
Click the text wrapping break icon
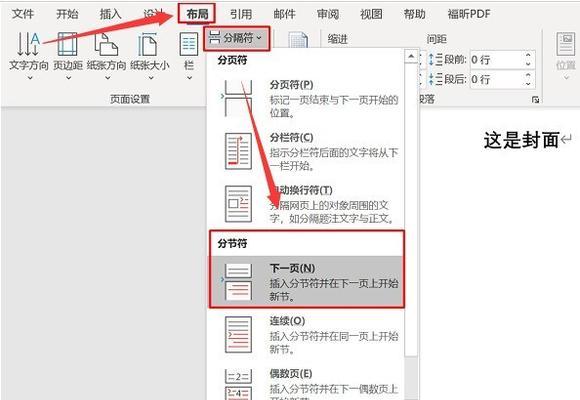(238, 204)
